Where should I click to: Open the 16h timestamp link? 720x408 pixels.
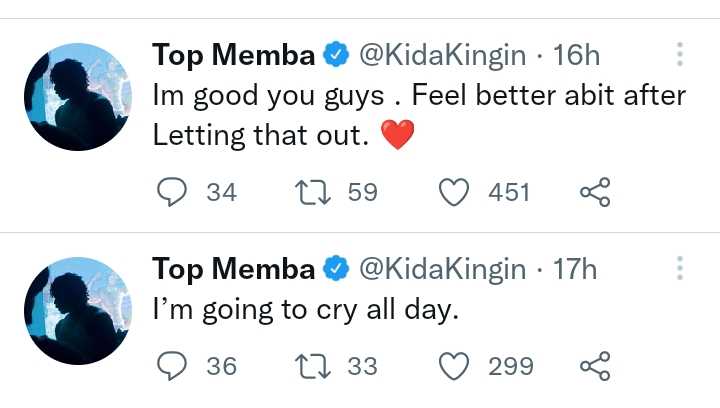pyautogui.click(x=576, y=55)
